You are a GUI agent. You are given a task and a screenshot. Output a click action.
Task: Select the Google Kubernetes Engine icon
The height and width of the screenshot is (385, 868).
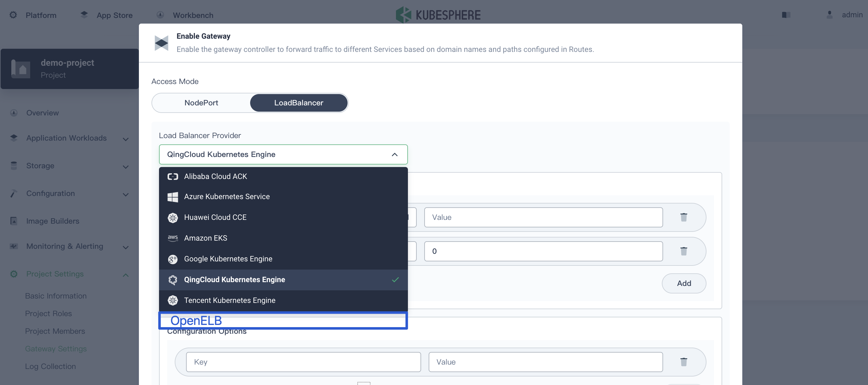[173, 259]
